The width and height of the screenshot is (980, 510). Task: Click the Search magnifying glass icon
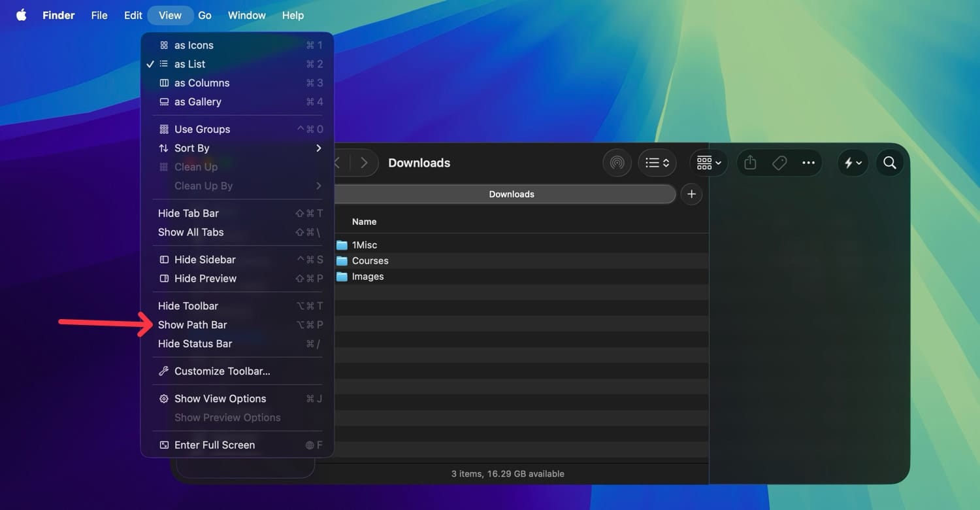click(889, 162)
